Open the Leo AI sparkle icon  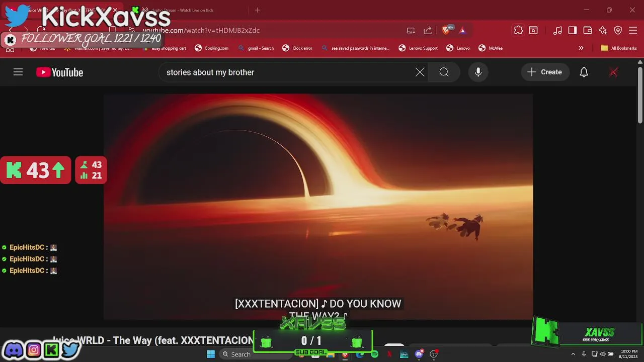click(x=603, y=30)
